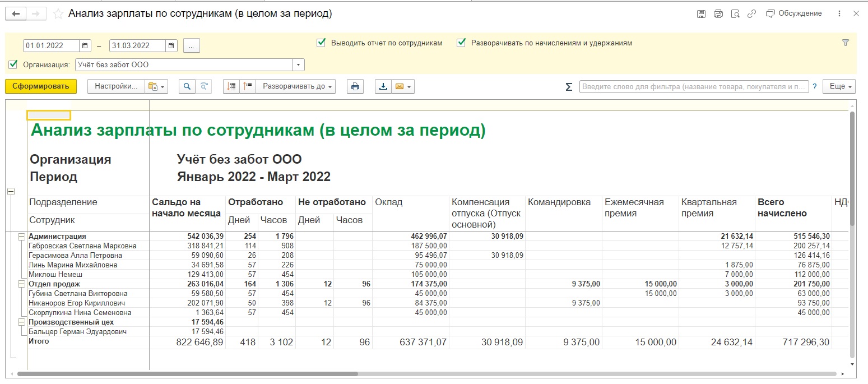868x384 pixels.
Task: Collapse the Отдел продаж group
Action: 21,284
